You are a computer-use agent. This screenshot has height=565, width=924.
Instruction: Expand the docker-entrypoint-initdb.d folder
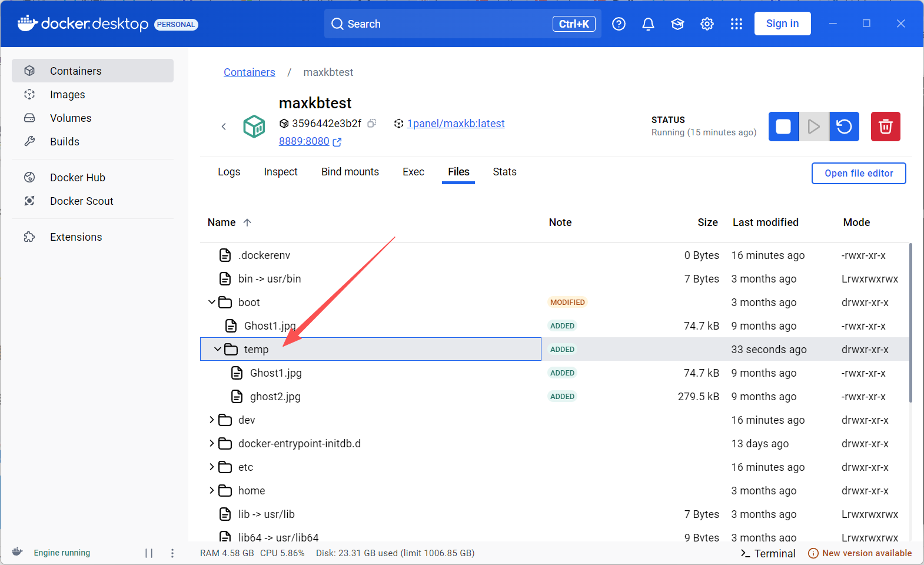click(212, 443)
